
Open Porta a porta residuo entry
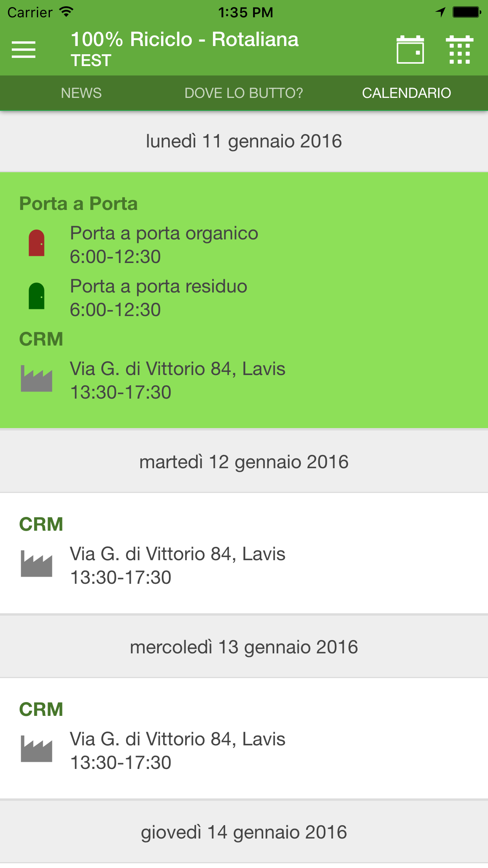(244, 298)
